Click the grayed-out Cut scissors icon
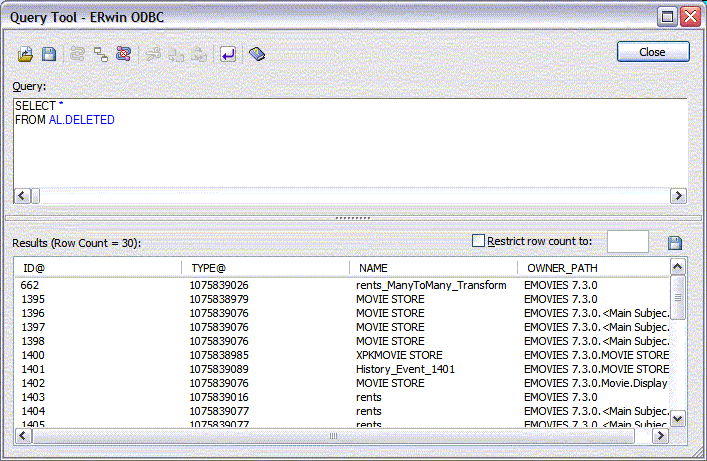This screenshot has height=461, width=707. click(x=153, y=54)
